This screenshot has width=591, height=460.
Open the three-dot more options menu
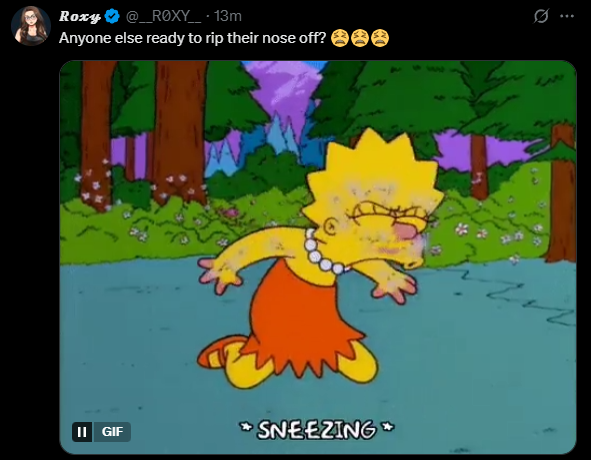(x=567, y=16)
